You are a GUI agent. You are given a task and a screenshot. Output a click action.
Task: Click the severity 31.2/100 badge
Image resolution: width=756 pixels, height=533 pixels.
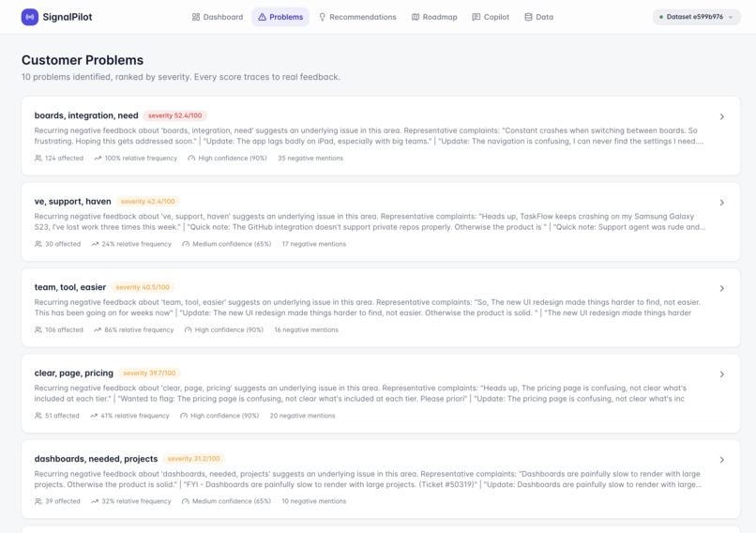194,459
